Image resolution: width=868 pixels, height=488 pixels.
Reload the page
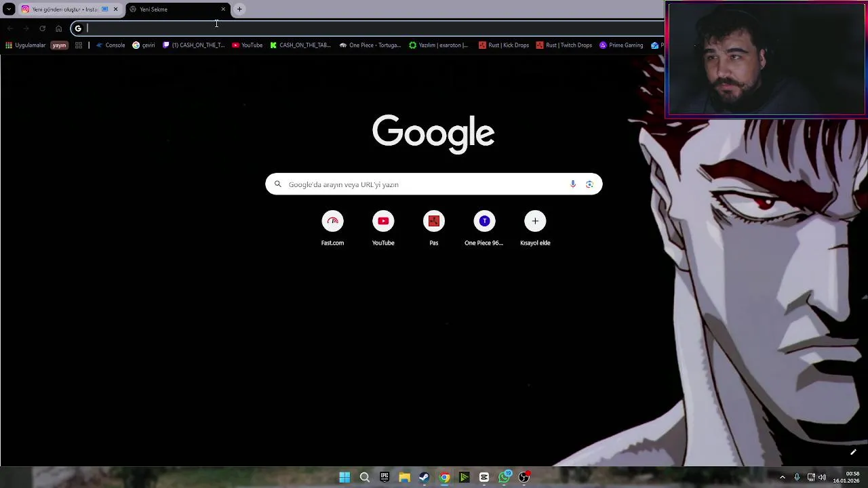click(42, 28)
